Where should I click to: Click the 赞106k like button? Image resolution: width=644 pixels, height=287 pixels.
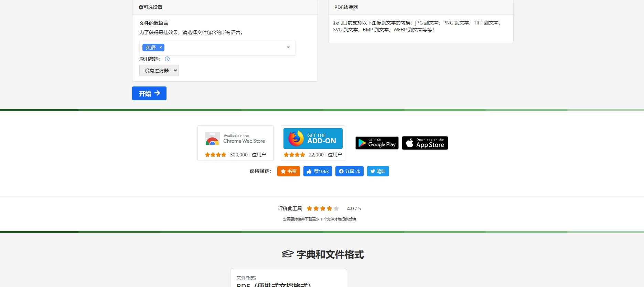coord(318,171)
